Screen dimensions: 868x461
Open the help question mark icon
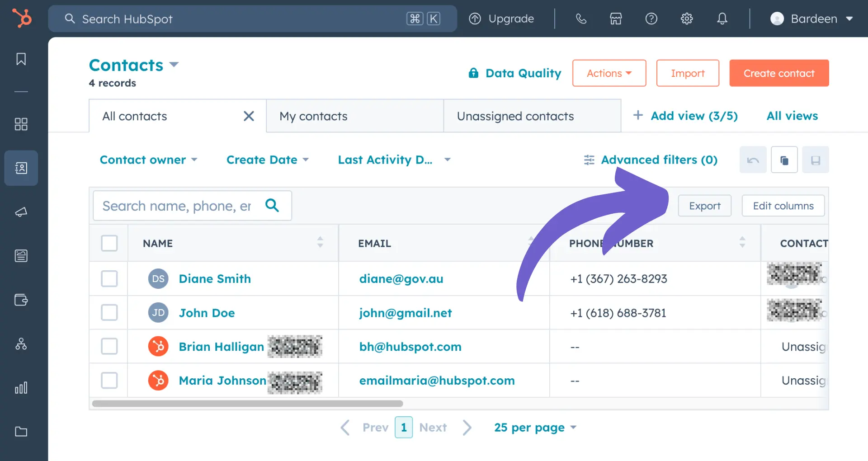coord(651,19)
